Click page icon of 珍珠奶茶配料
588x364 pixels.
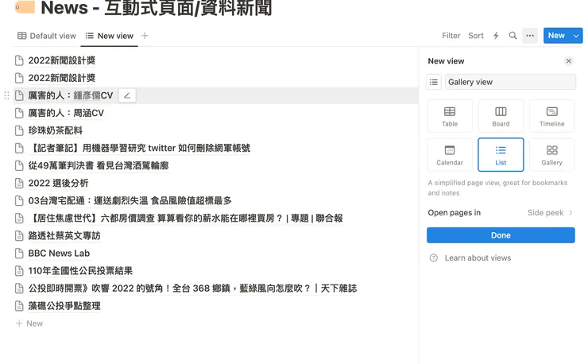pyautogui.click(x=19, y=130)
